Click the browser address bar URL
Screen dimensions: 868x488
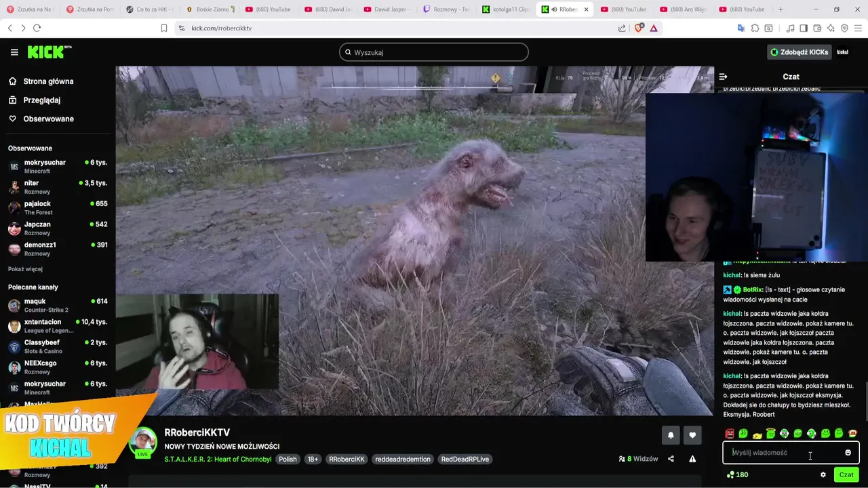point(221,28)
